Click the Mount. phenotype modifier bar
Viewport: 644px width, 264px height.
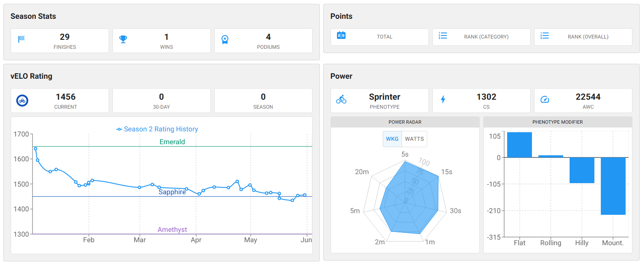pos(613,186)
